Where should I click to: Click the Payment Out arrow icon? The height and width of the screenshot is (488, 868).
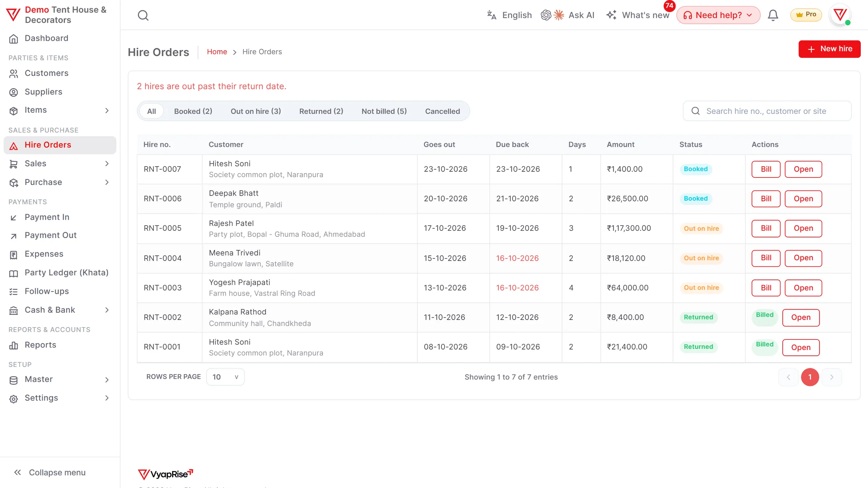pos(13,236)
